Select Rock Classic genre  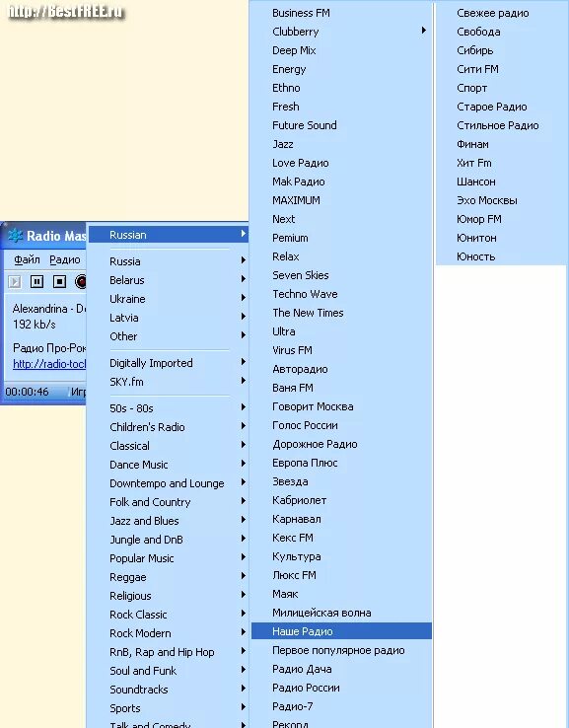(169, 615)
